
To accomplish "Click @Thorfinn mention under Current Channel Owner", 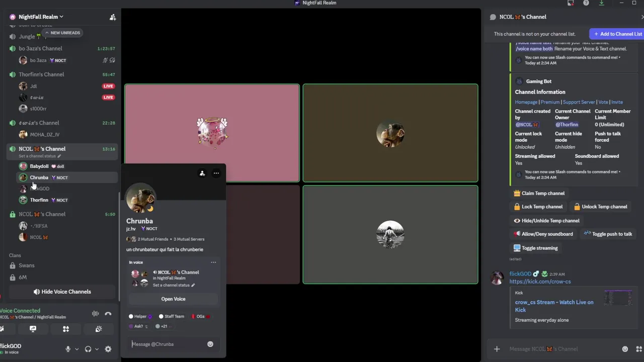I will click(x=567, y=125).
